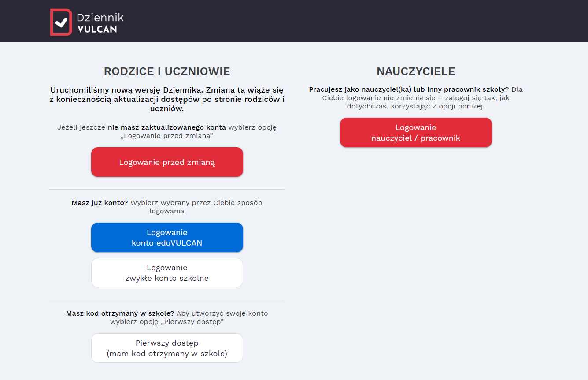Click the zaloguj się tak, jak dotychczas sentence
The height and width of the screenshot is (380, 588).
coord(416,102)
